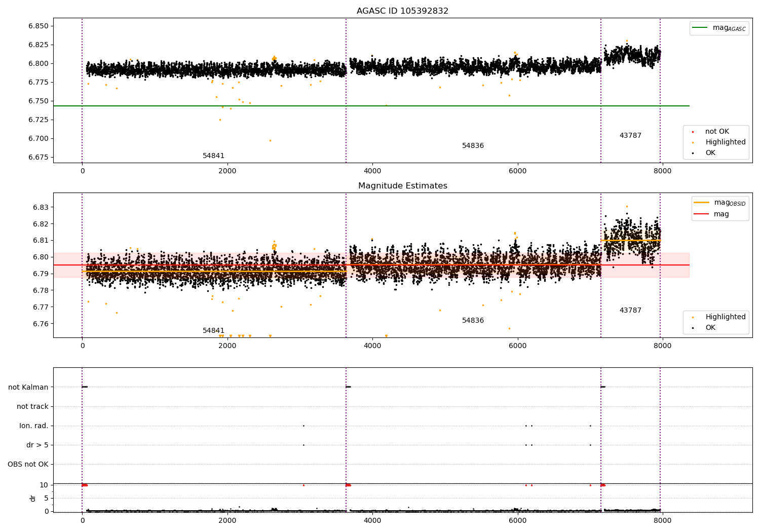The height and width of the screenshot is (532, 760).
Task: Click the 6.675 tick label on top plot
Action: [38, 158]
